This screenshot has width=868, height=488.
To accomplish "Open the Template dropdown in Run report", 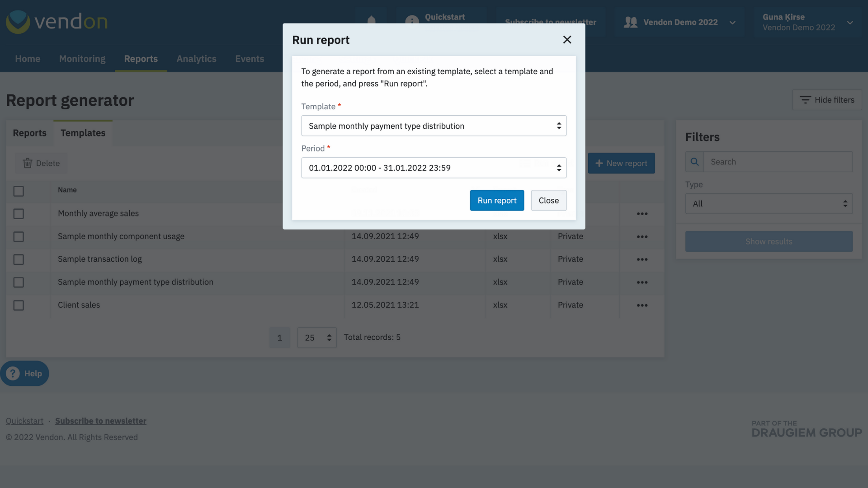I will [434, 126].
